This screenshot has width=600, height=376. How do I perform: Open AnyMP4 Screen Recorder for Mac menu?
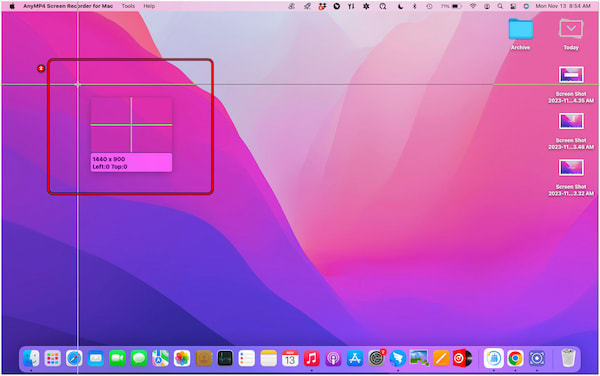coord(68,6)
